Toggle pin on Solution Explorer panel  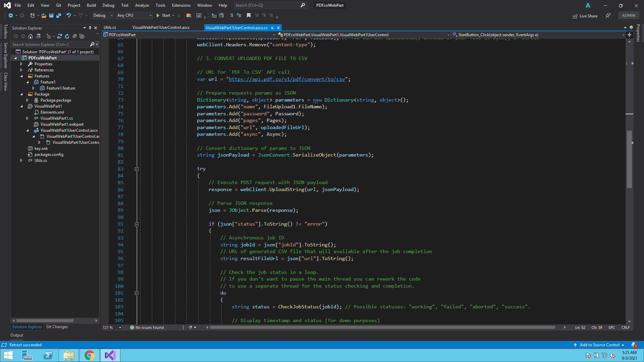click(x=90, y=28)
